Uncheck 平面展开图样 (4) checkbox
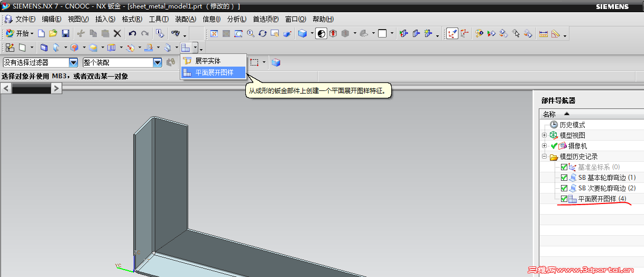Screen dimensions: 644x277 click(564, 199)
